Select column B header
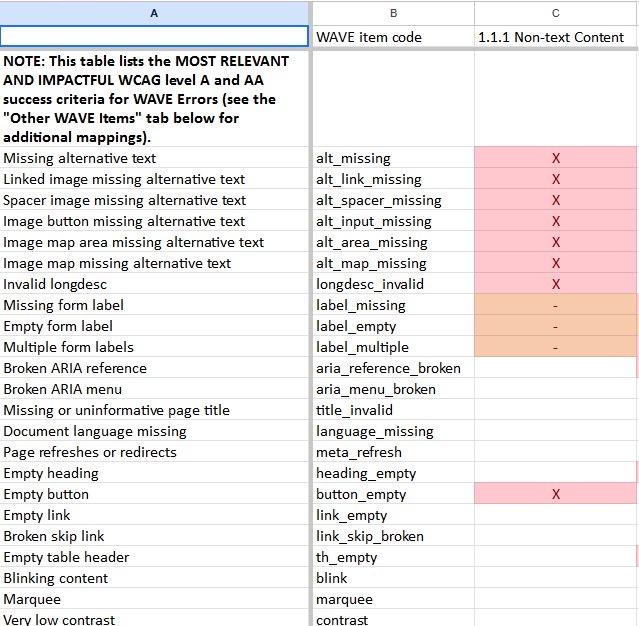 coord(393,13)
